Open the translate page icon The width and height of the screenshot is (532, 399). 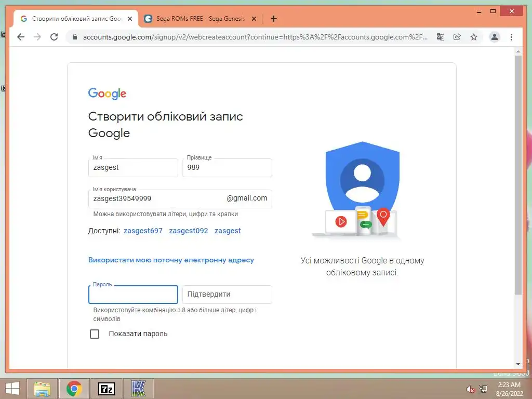(441, 37)
